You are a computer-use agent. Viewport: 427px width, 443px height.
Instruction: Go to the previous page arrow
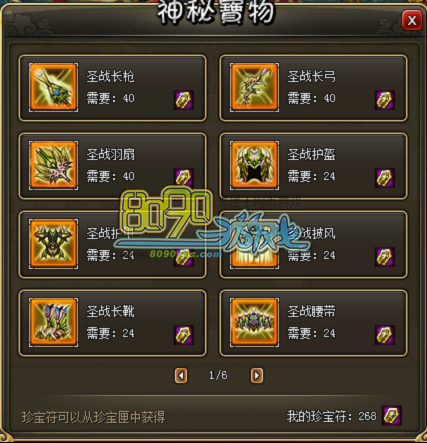pyautogui.click(x=181, y=376)
